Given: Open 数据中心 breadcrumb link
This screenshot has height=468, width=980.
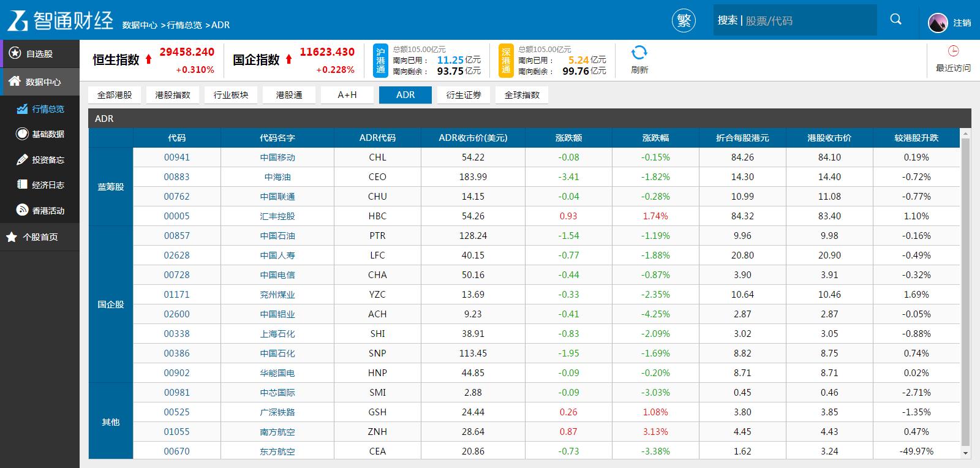Looking at the screenshot, I should [140, 25].
